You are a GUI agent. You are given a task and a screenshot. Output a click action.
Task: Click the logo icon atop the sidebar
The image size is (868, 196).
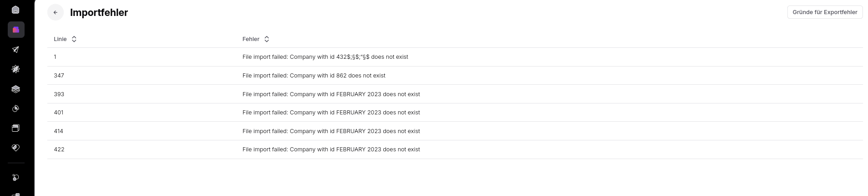click(x=16, y=10)
